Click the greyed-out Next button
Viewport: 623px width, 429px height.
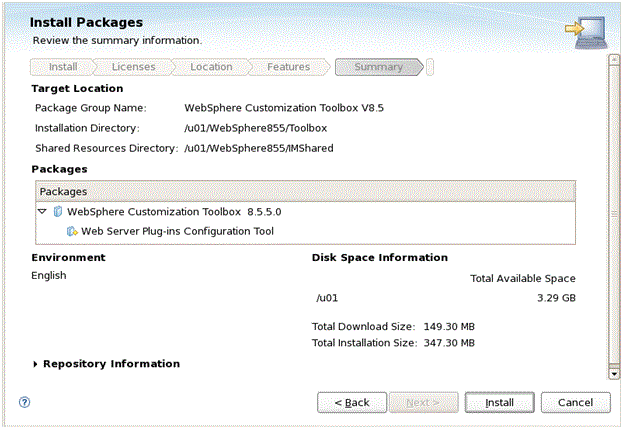(x=424, y=402)
